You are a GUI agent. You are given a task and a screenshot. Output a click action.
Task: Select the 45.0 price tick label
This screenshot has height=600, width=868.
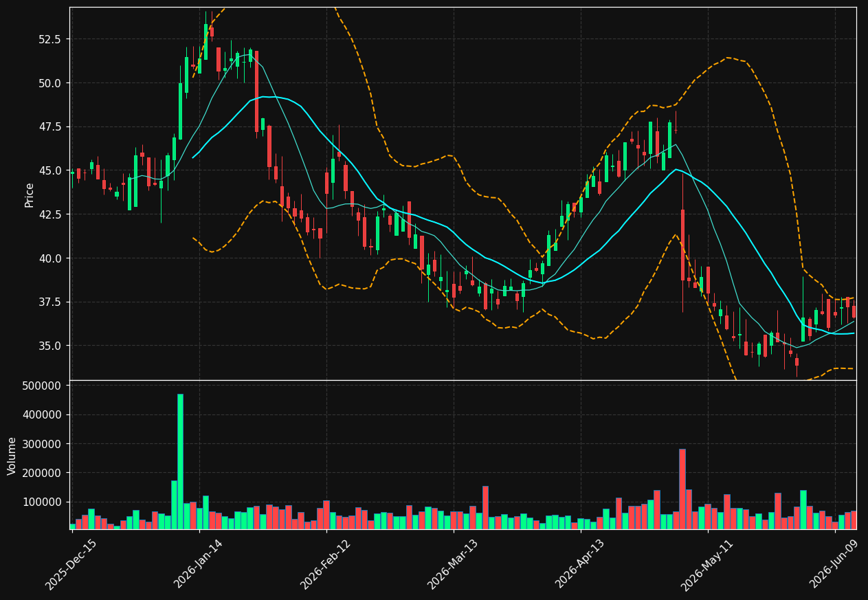click(49, 170)
